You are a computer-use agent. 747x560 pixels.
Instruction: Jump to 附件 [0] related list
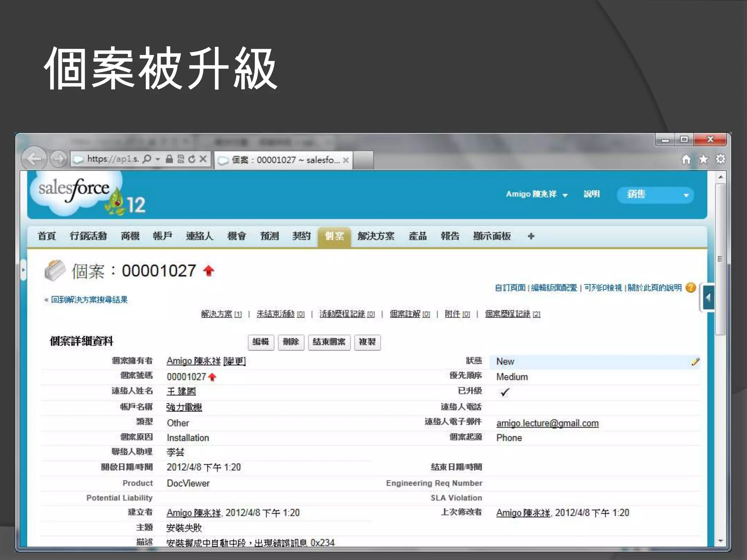coord(457,314)
